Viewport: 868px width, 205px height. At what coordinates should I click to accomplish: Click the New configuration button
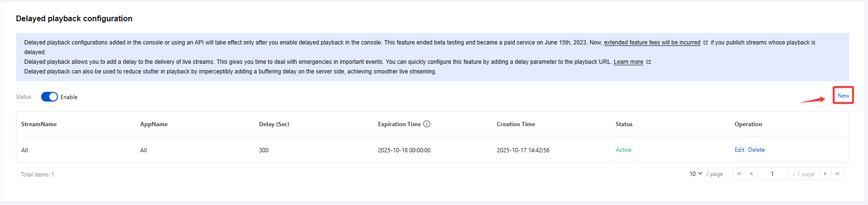843,95
